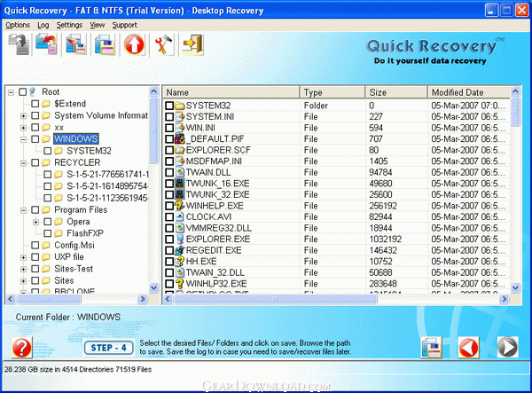This screenshot has height=393, width=532.
Task: Click the save-to-disk toolbar icon
Action: 105,44
